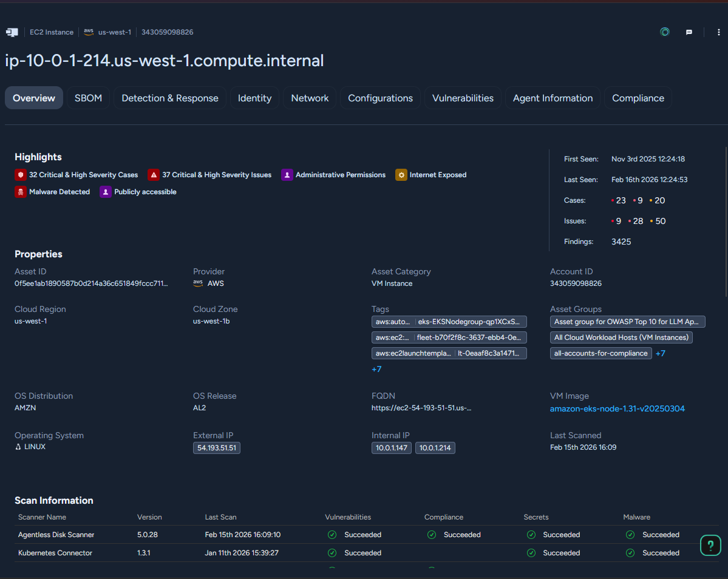Click the Malware Detected skull icon

[21, 192]
